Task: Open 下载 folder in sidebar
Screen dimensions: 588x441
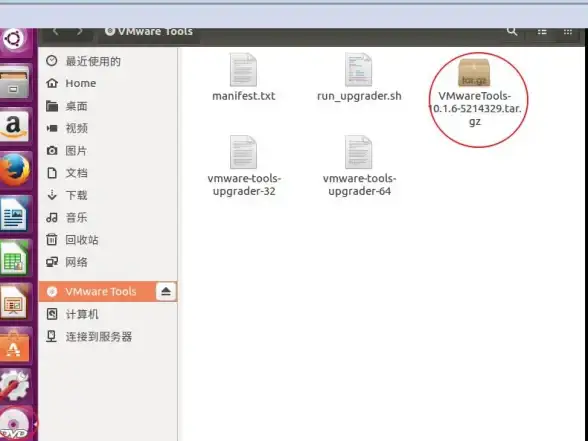Action: pos(108,195)
